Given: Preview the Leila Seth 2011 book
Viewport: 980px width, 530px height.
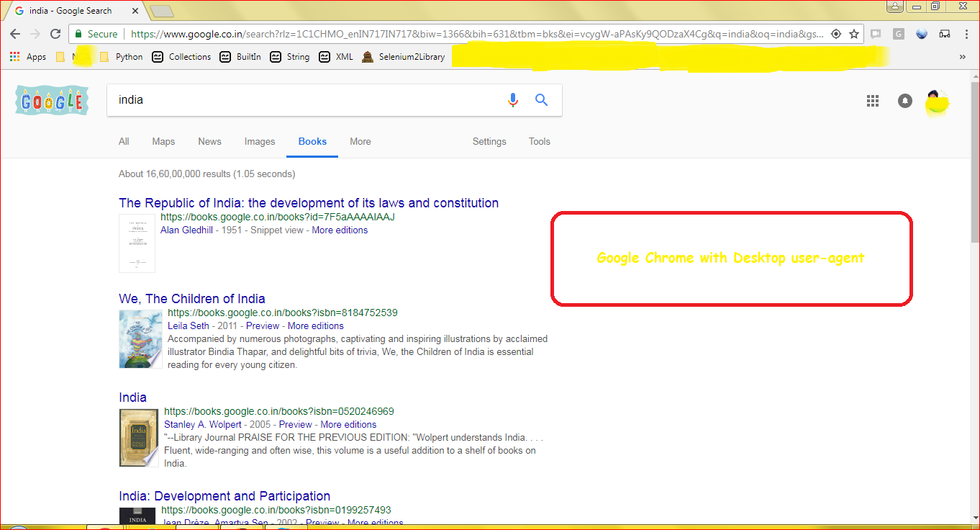Looking at the screenshot, I should [263, 326].
